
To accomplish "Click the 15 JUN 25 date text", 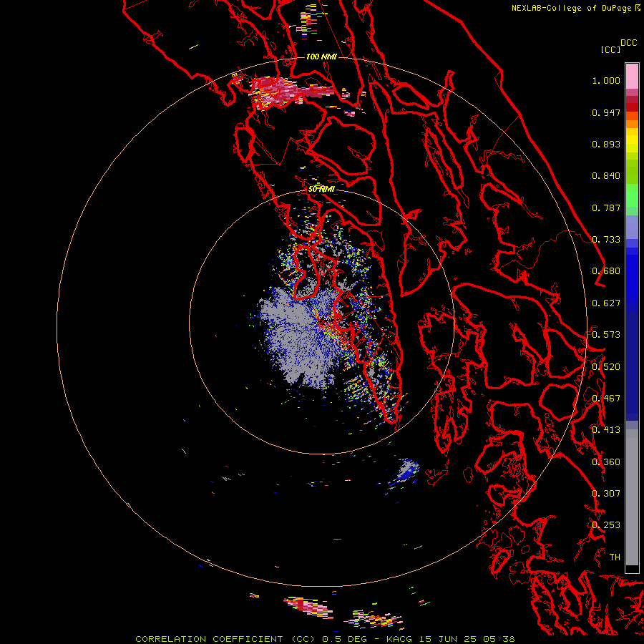I will pyautogui.click(x=448, y=639).
